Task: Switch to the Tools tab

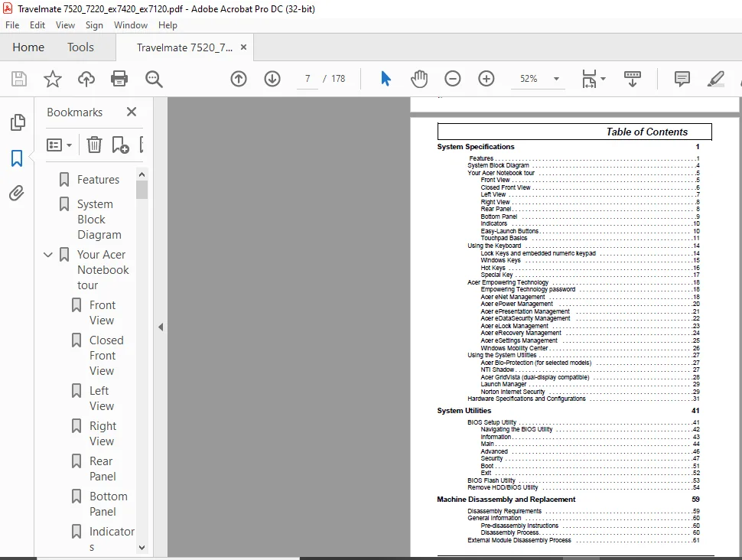Action: 80,47
